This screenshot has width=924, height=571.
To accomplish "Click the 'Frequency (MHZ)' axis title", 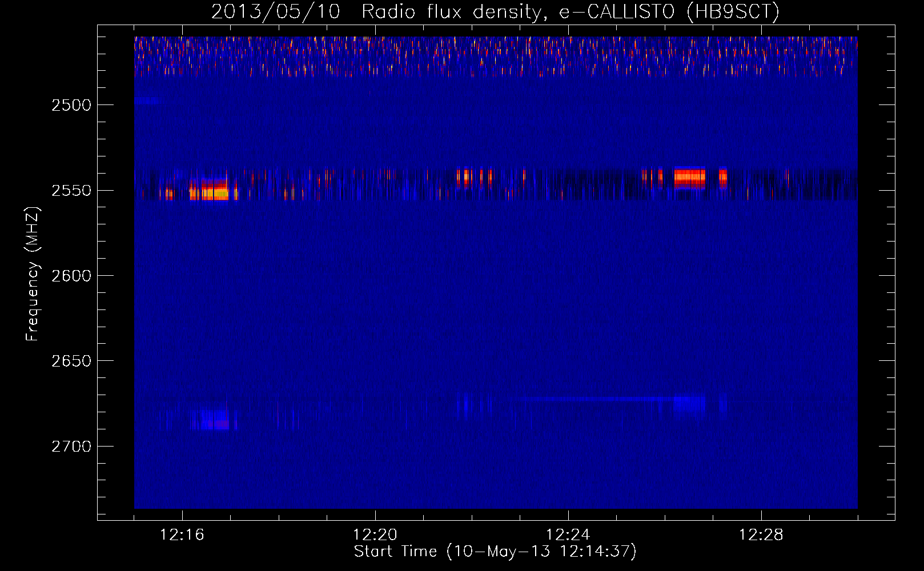I will click(33, 274).
